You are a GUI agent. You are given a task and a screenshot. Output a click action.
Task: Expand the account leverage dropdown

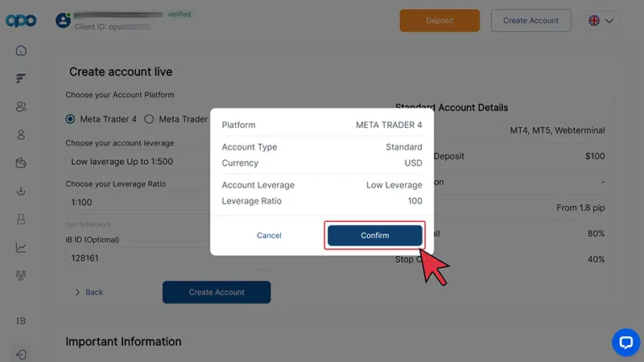[x=137, y=161]
